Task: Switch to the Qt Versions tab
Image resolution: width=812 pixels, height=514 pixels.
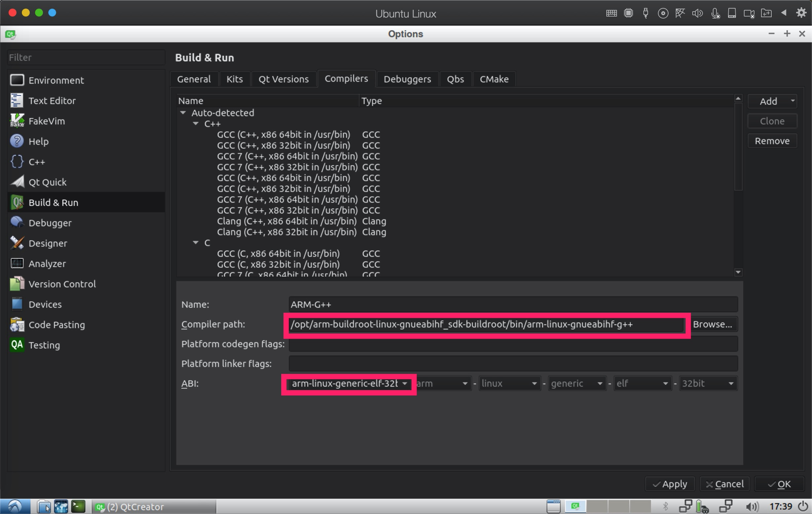Action: [284, 79]
